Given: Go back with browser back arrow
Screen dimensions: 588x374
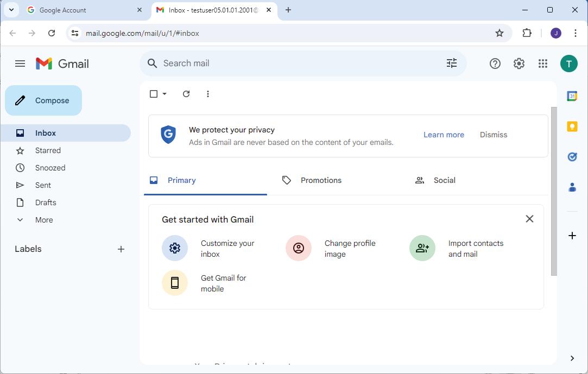Looking at the screenshot, I should (12, 33).
